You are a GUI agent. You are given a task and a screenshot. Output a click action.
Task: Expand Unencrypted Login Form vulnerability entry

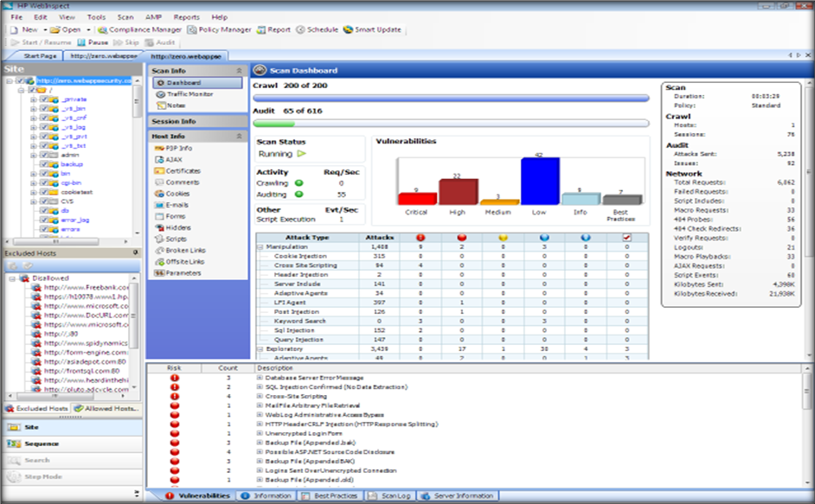pyautogui.click(x=260, y=433)
